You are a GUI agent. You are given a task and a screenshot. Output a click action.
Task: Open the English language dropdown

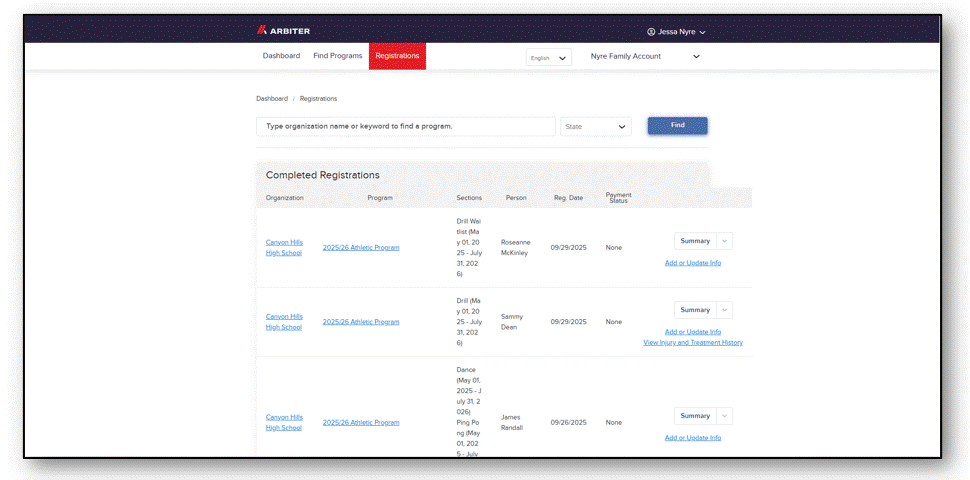click(x=549, y=58)
